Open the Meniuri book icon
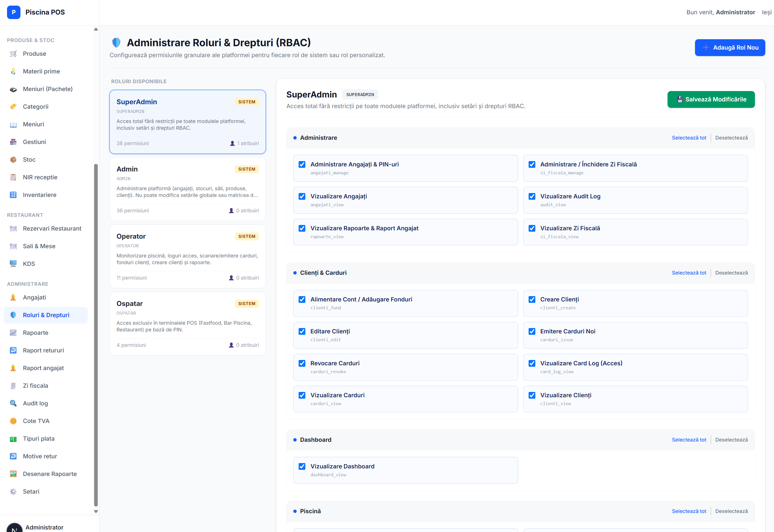 tap(13, 124)
